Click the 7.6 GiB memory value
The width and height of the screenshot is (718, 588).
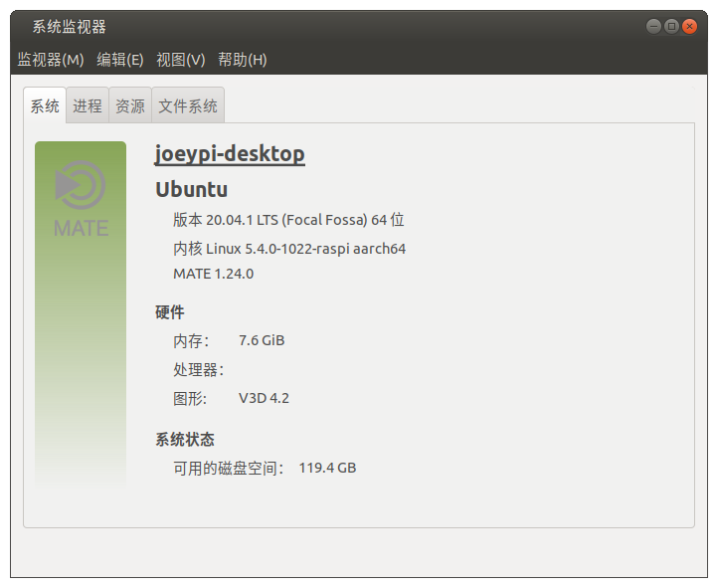[x=262, y=340]
